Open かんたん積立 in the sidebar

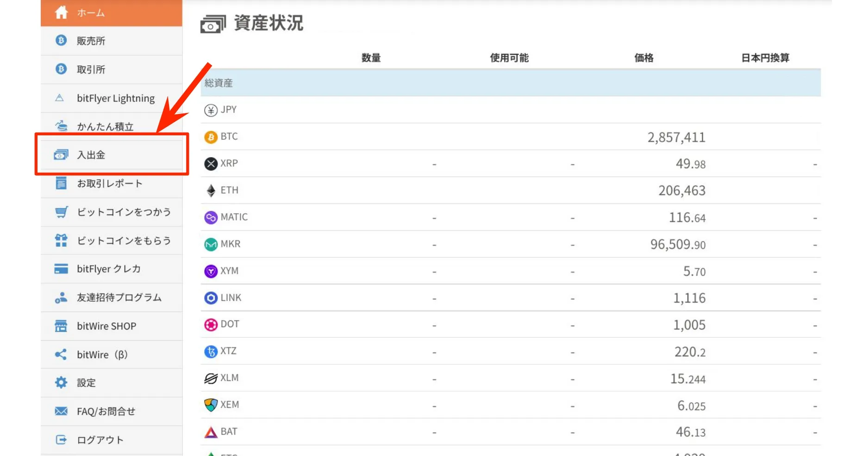105,127
